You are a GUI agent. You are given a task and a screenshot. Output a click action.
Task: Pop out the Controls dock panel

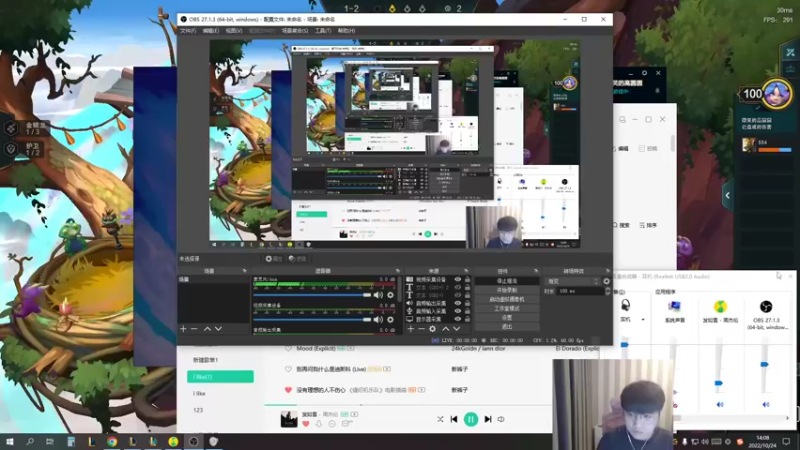coord(536,271)
